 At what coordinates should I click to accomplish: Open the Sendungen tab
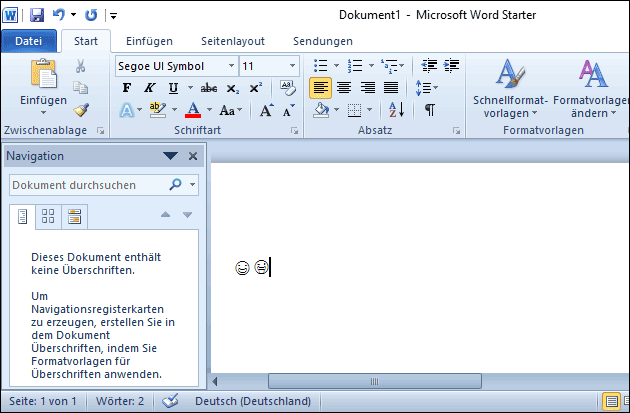pyautogui.click(x=323, y=41)
